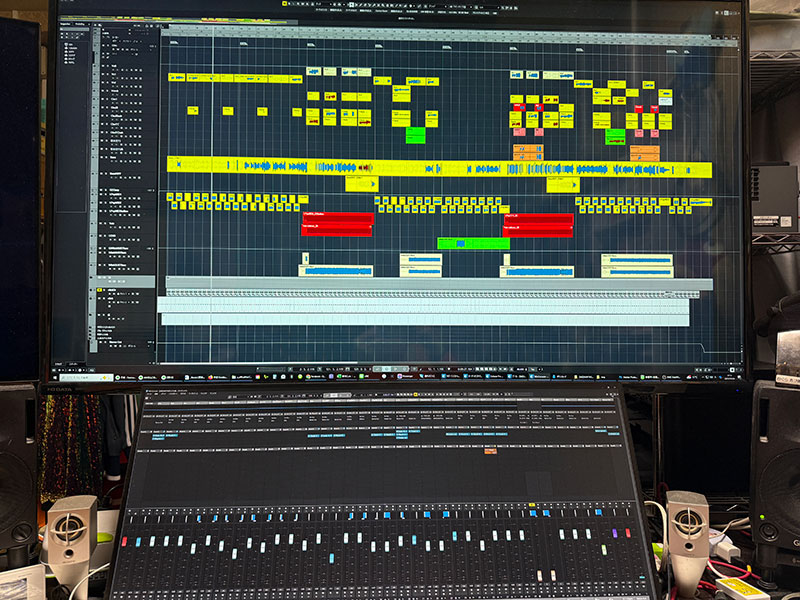Select the left orange clip above long audio event
Viewport: 800px width, 600px height.
(x=528, y=152)
